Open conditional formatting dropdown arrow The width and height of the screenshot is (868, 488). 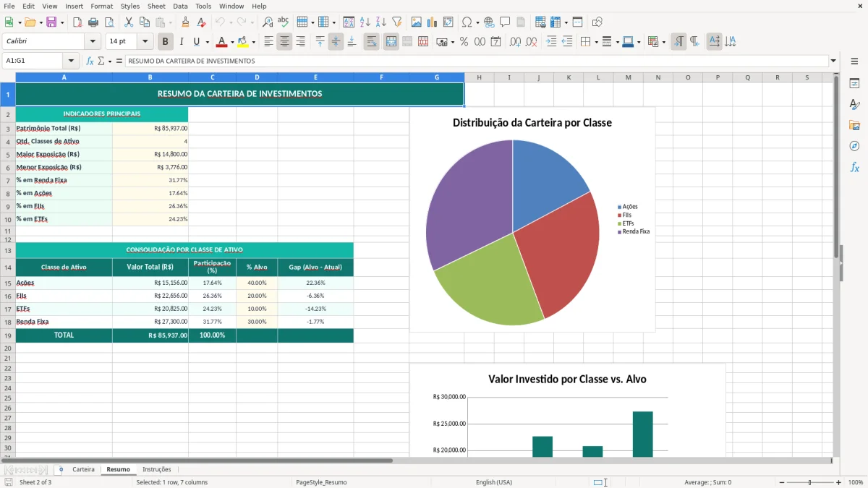point(663,42)
